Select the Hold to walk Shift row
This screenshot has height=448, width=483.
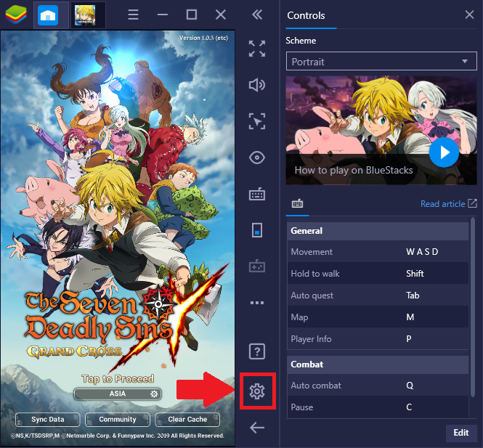(378, 274)
